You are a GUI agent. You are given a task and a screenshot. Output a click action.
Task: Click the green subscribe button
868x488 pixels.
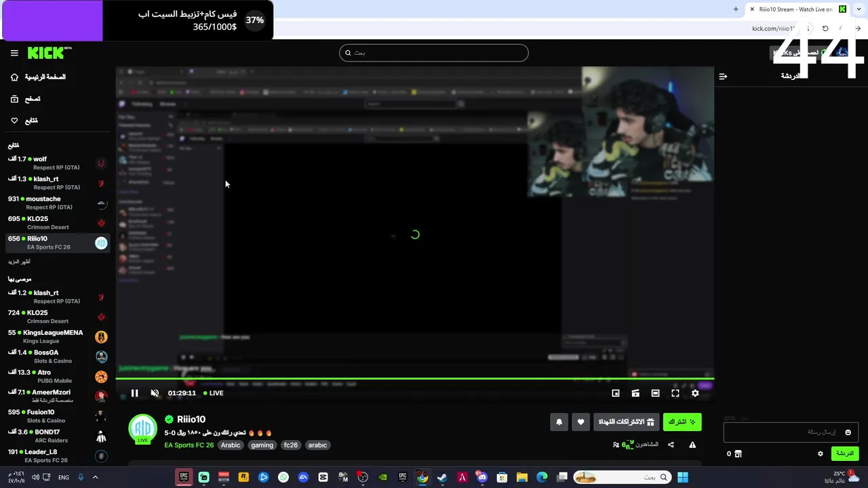682,422
